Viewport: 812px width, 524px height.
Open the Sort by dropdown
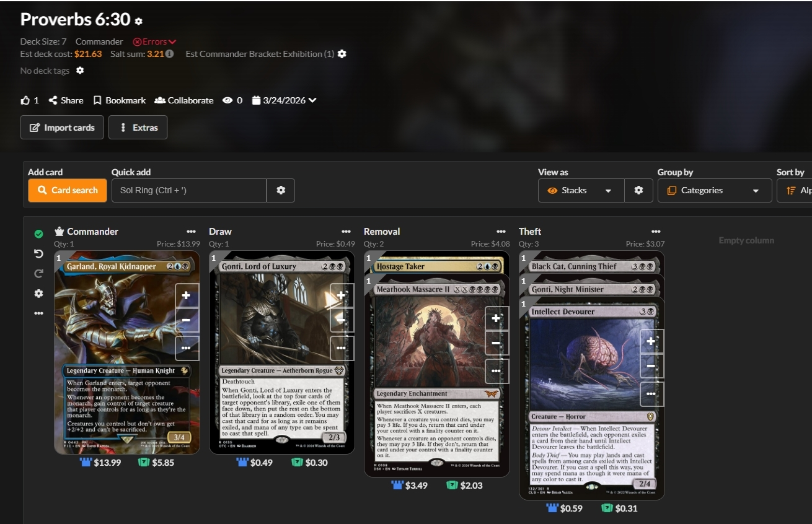[795, 190]
